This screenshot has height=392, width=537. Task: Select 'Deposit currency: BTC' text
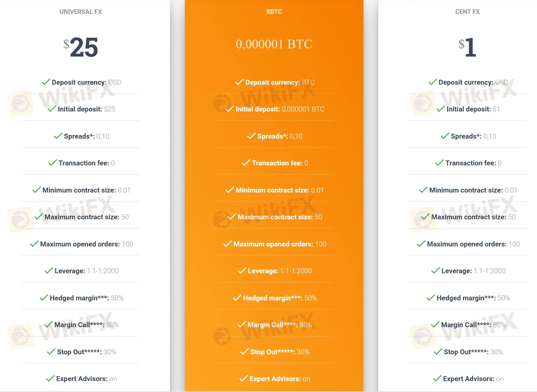tap(280, 82)
